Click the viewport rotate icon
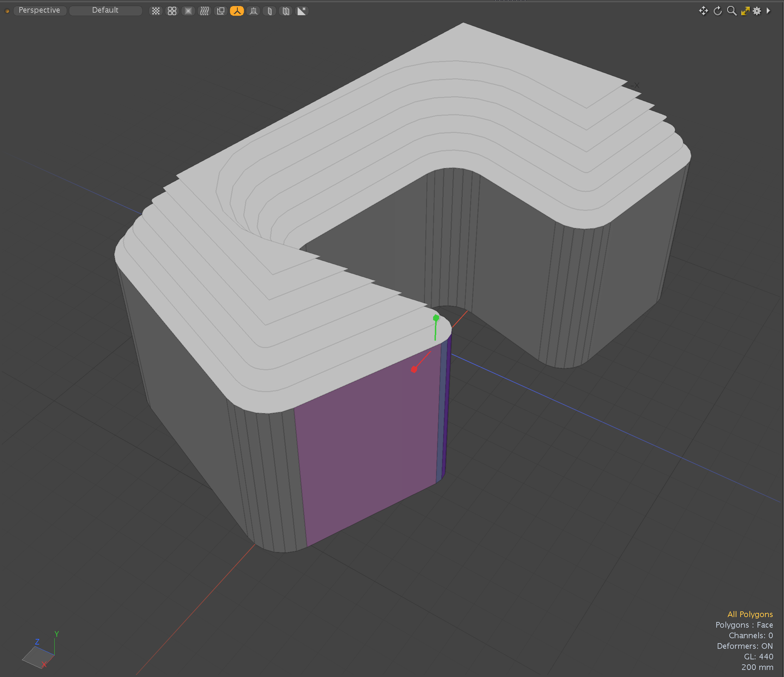 tap(717, 11)
